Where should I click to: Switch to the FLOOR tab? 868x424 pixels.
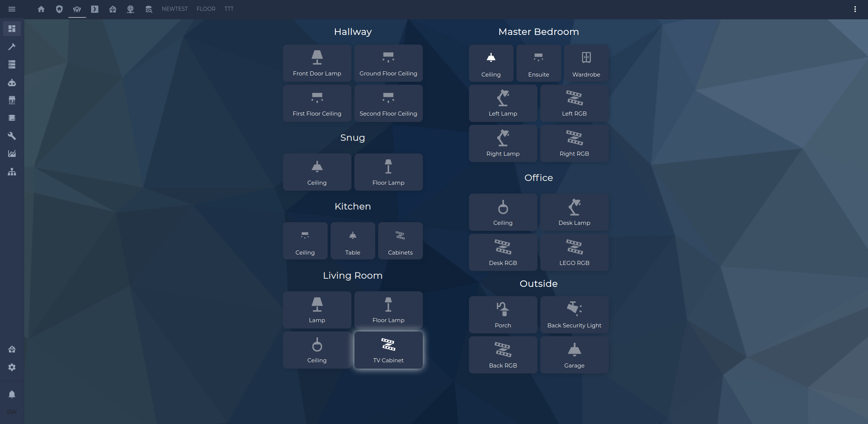(x=206, y=9)
